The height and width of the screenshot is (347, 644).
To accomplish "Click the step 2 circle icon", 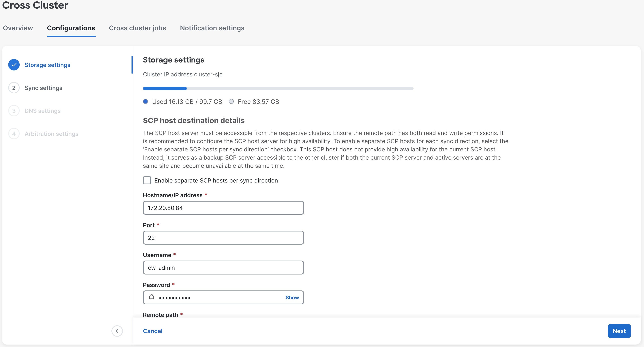I will pyautogui.click(x=14, y=88).
